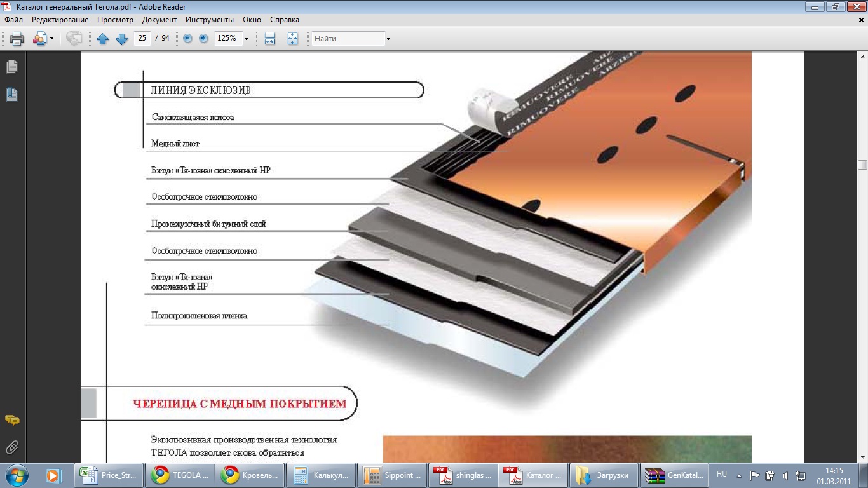Open the Просмотр menu

[115, 20]
